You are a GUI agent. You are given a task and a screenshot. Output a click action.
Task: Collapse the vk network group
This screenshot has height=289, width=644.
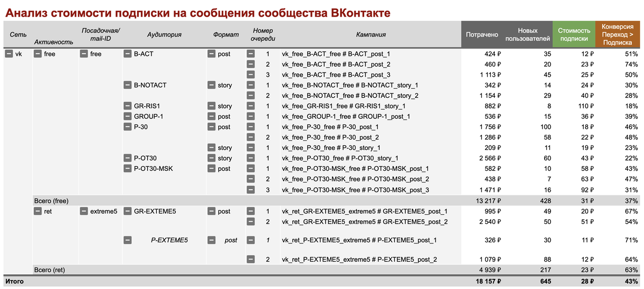(x=9, y=54)
